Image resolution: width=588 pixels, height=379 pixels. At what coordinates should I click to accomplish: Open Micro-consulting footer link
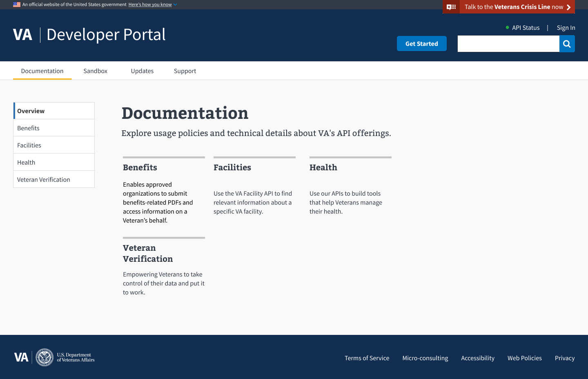[425, 358]
